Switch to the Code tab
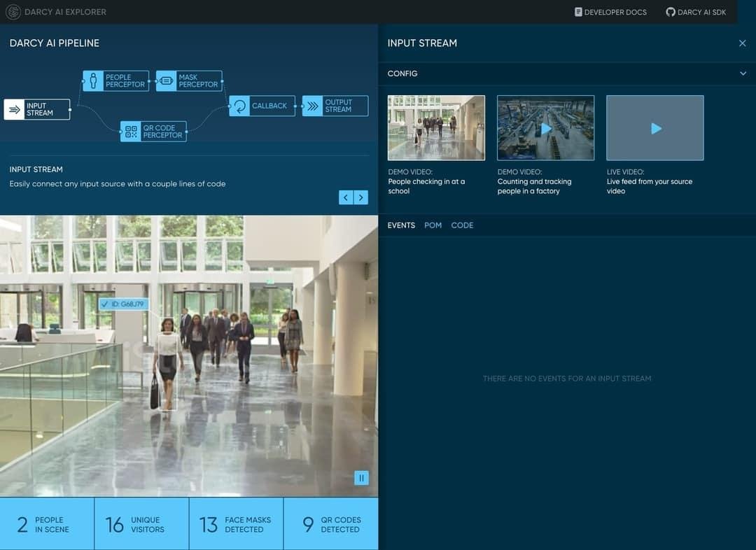 click(462, 225)
